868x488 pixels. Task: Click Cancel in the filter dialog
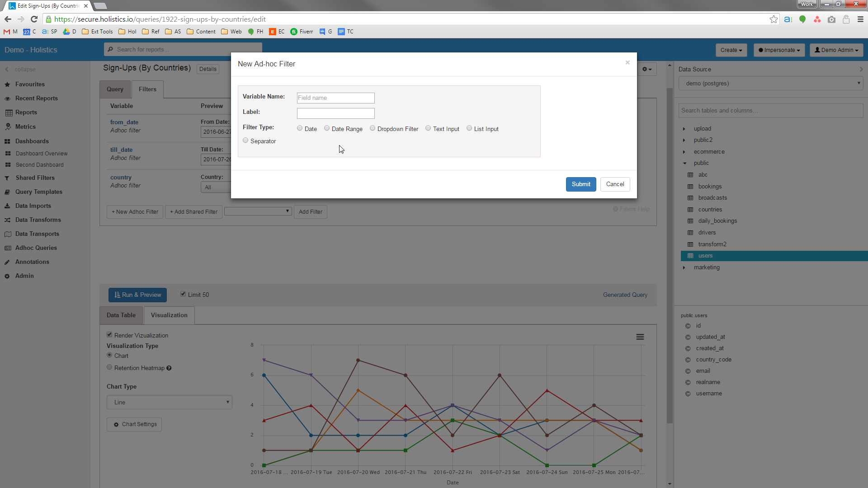tap(615, 184)
